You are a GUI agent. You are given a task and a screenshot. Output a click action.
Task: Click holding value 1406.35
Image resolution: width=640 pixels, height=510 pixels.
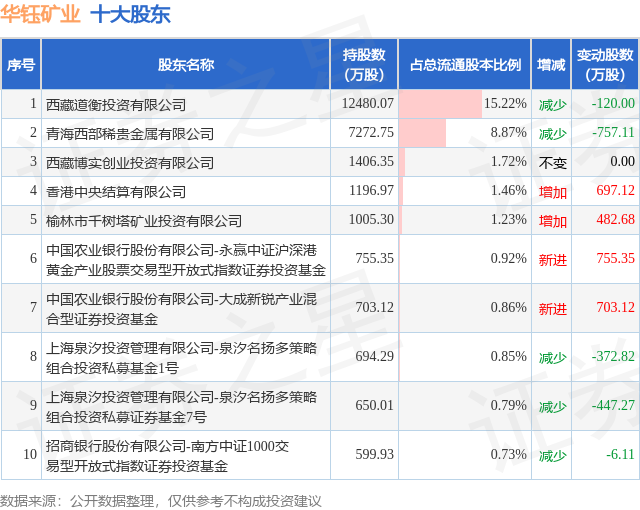371,161
